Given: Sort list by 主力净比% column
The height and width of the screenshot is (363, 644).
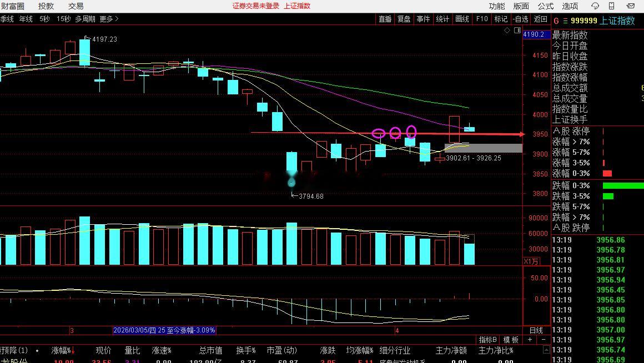Looking at the screenshot, I should tap(496, 351).
